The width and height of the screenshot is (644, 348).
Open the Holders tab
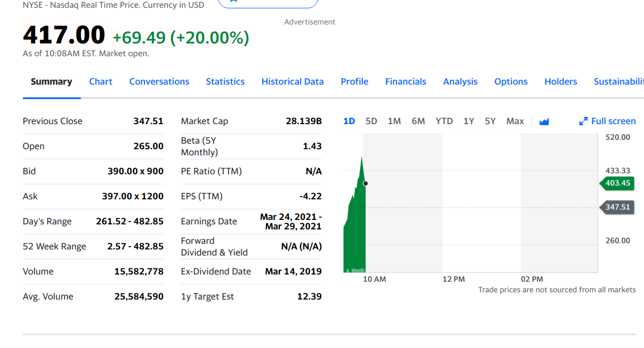point(560,82)
